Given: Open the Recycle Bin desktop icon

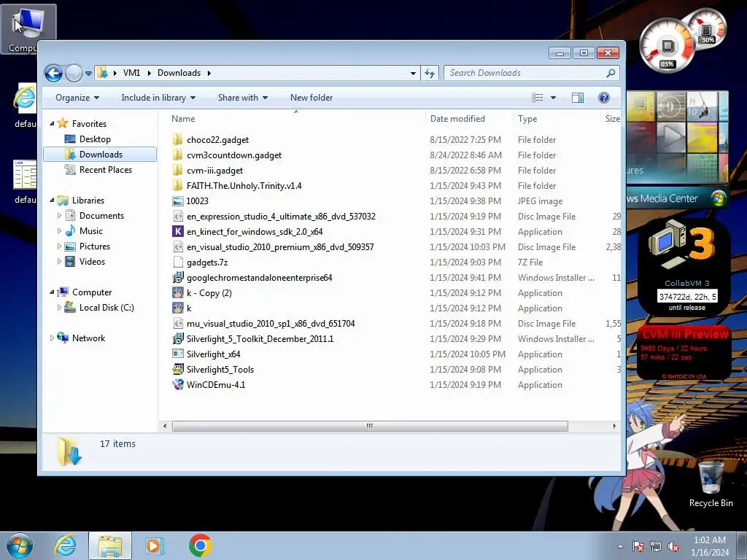Looking at the screenshot, I should tap(711, 484).
